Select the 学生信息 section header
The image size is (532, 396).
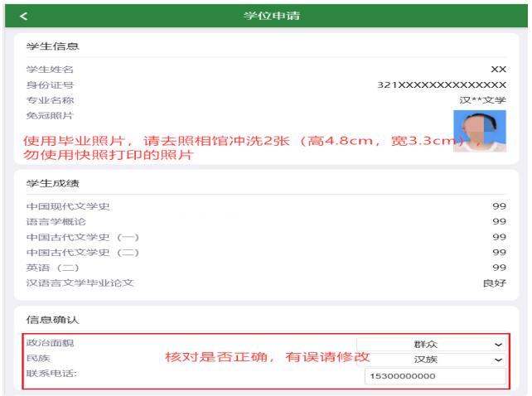pos(47,46)
